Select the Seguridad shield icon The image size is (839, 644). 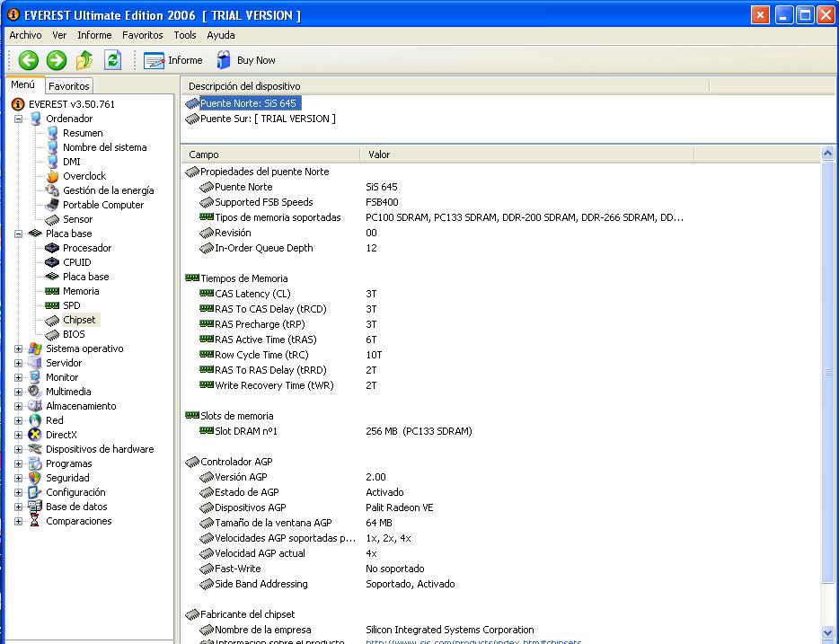click(35, 478)
